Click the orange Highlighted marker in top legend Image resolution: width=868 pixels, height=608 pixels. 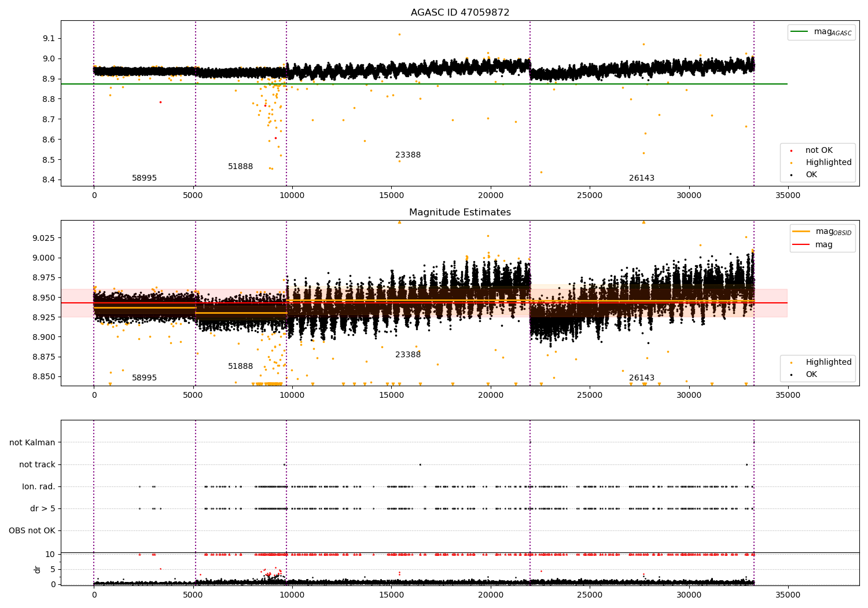pos(791,163)
